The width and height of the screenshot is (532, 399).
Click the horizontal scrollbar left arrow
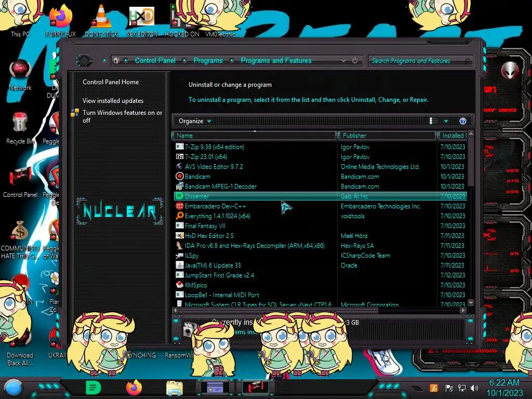point(176,310)
